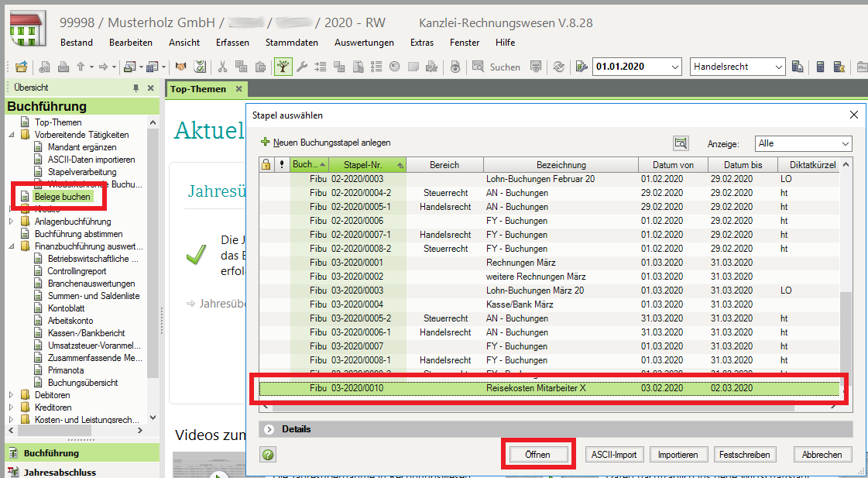Click the handshake icon in the toolbar
Screen dimensions: 868x478
181,67
